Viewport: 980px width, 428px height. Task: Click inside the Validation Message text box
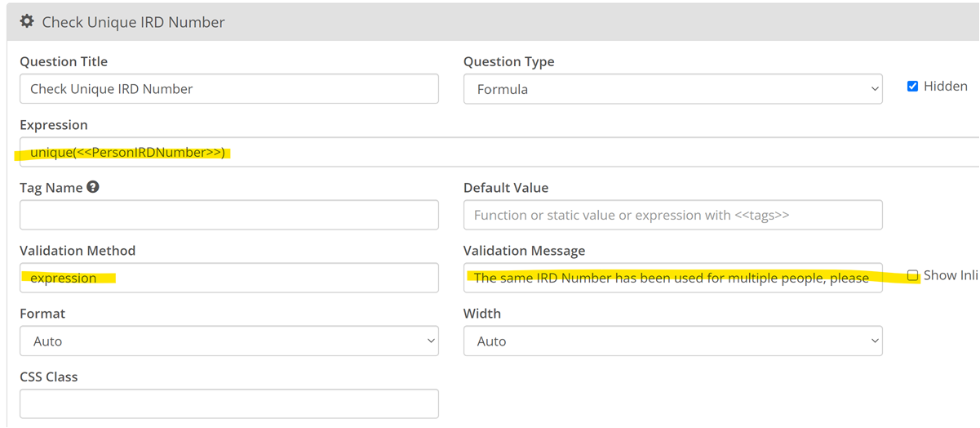(x=672, y=278)
